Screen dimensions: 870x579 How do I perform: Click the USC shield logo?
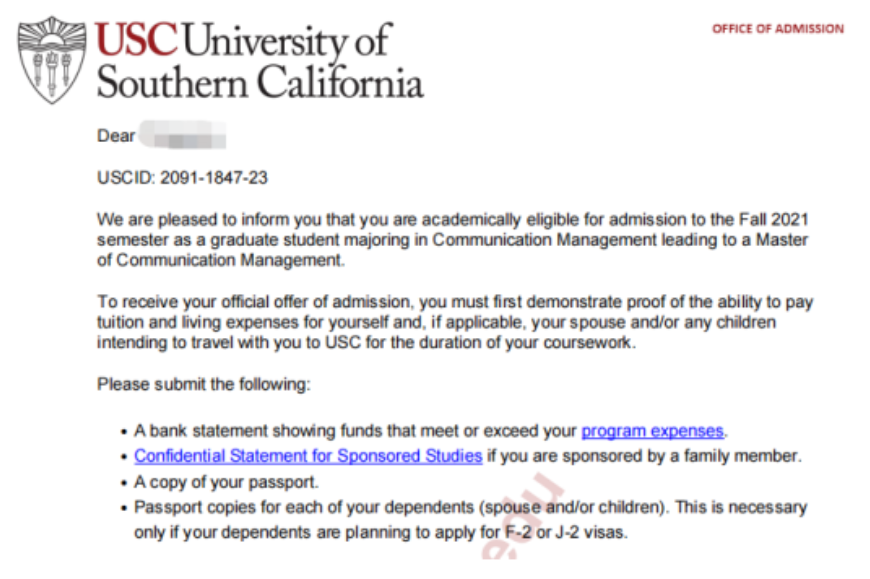pyautogui.click(x=52, y=60)
